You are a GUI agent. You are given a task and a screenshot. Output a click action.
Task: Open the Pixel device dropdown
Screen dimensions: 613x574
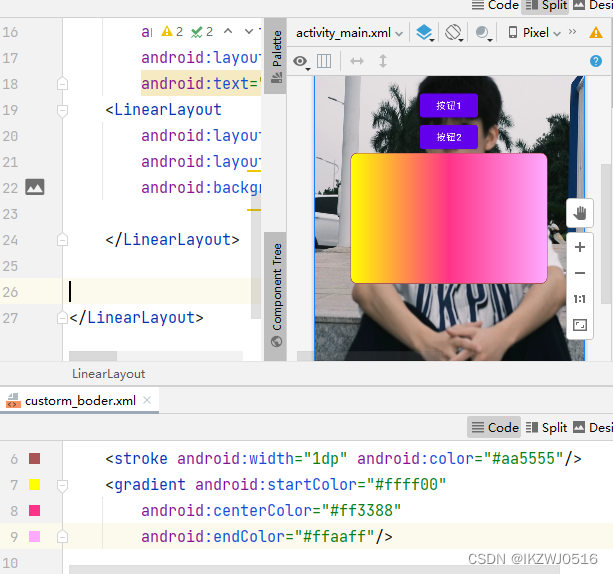(x=534, y=33)
